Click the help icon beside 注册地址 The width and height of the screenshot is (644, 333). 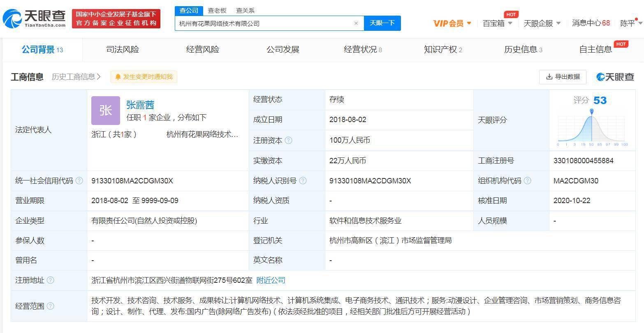[x=51, y=280]
